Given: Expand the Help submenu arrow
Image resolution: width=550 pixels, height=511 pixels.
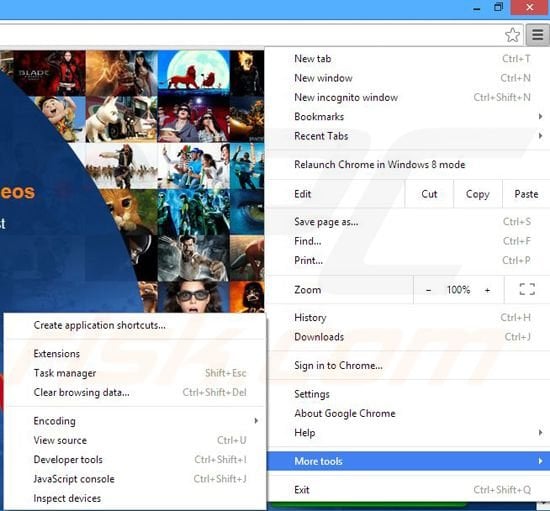Looking at the screenshot, I should (541, 433).
